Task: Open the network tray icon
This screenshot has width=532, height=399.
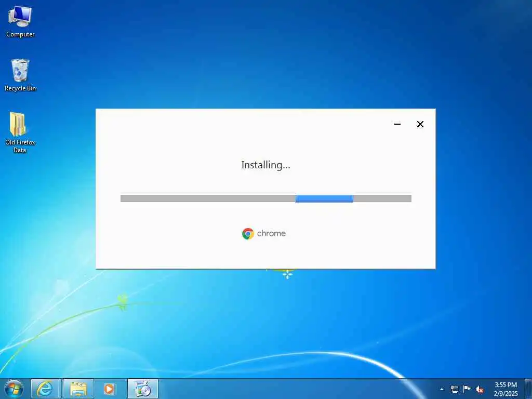Action: point(454,389)
